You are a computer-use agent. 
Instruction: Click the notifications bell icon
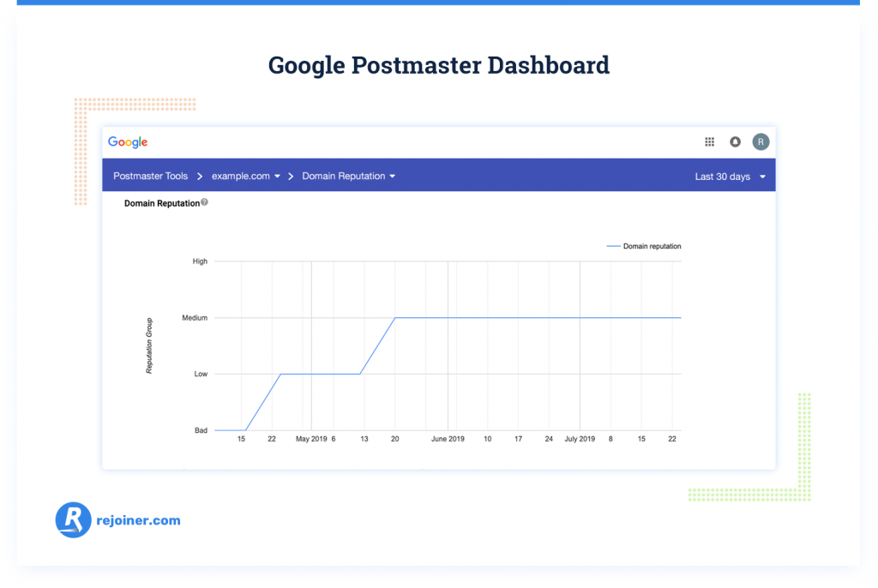[735, 141]
